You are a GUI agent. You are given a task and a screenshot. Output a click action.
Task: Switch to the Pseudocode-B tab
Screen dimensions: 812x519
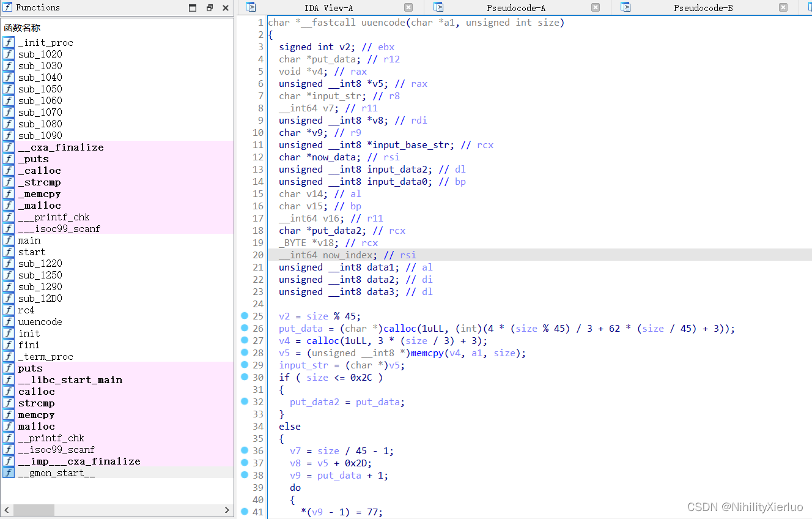pyautogui.click(x=703, y=8)
